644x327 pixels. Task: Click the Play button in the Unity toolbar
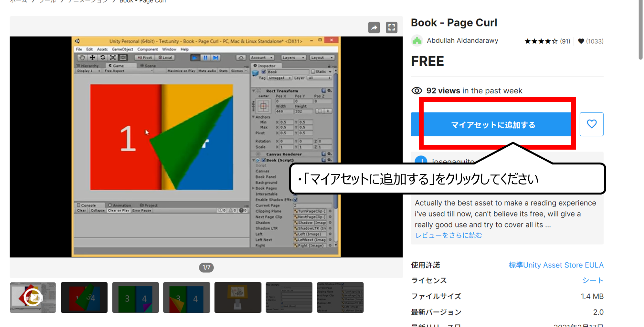coord(195,58)
